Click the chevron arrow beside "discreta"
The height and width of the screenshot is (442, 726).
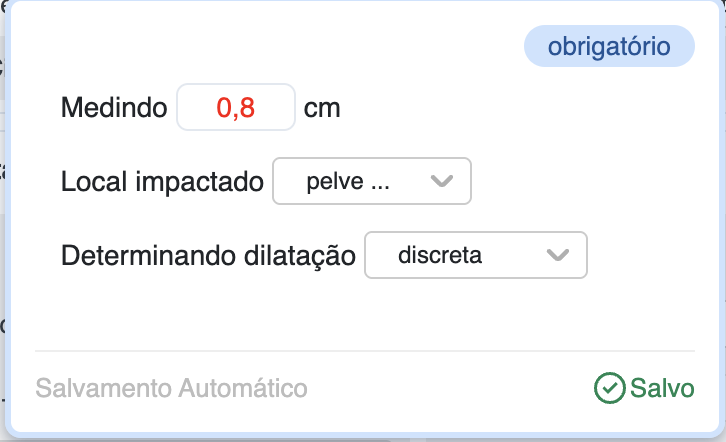click(x=558, y=255)
